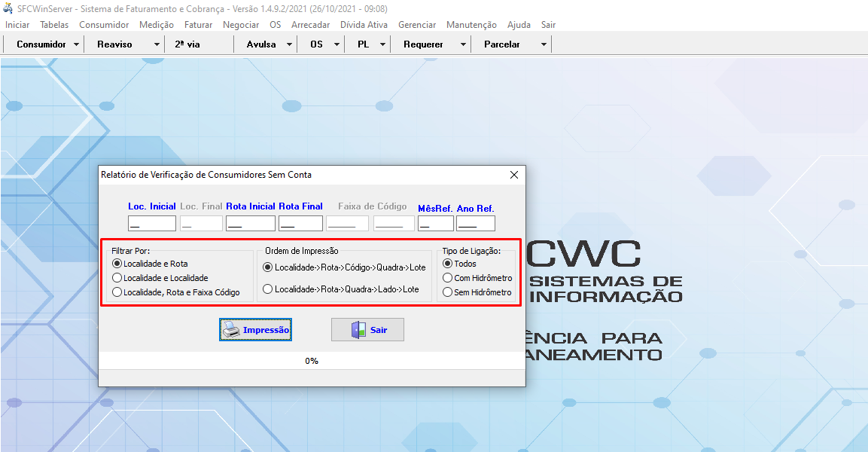Click the 0% progress bar
This screenshot has height=452, width=868.
click(x=312, y=361)
